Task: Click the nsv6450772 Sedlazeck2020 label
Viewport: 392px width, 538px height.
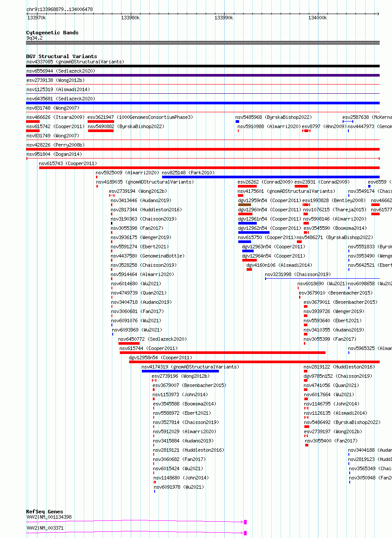Action: point(153,339)
